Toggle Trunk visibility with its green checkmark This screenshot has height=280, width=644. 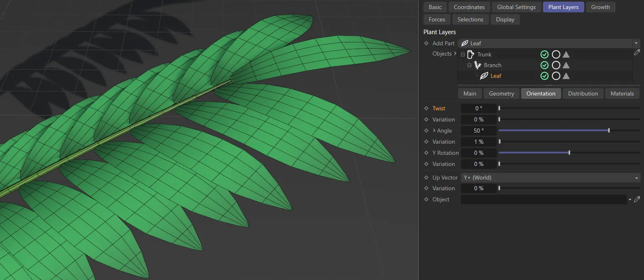(x=544, y=54)
